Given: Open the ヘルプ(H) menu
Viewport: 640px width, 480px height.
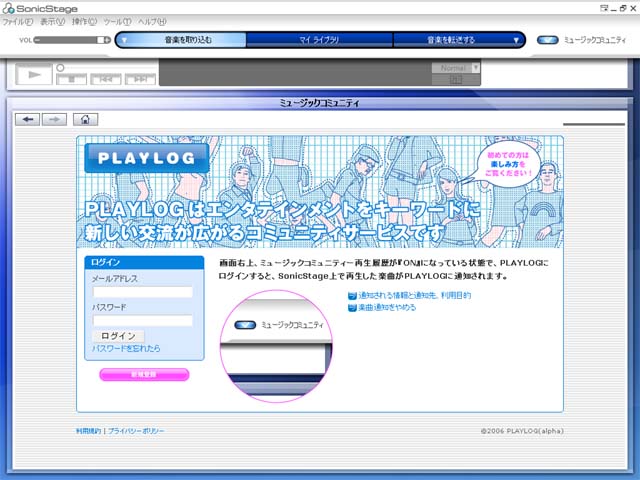Looking at the screenshot, I should tap(152, 22).
